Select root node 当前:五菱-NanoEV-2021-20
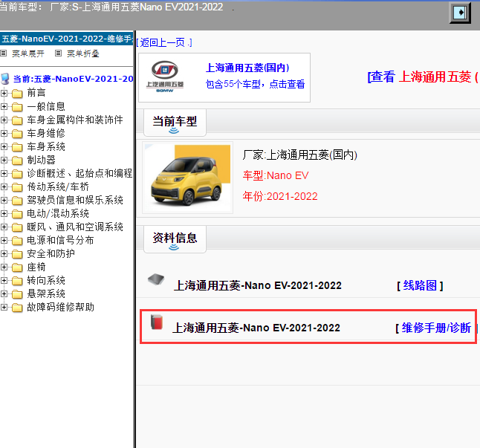The image size is (480, 448). click(73, 79)
